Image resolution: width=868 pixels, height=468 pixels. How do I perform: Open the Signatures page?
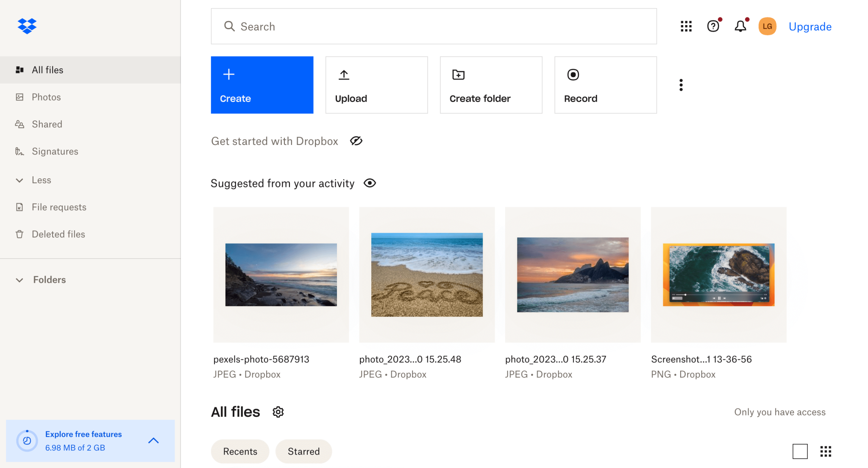[x=55, y=151]
